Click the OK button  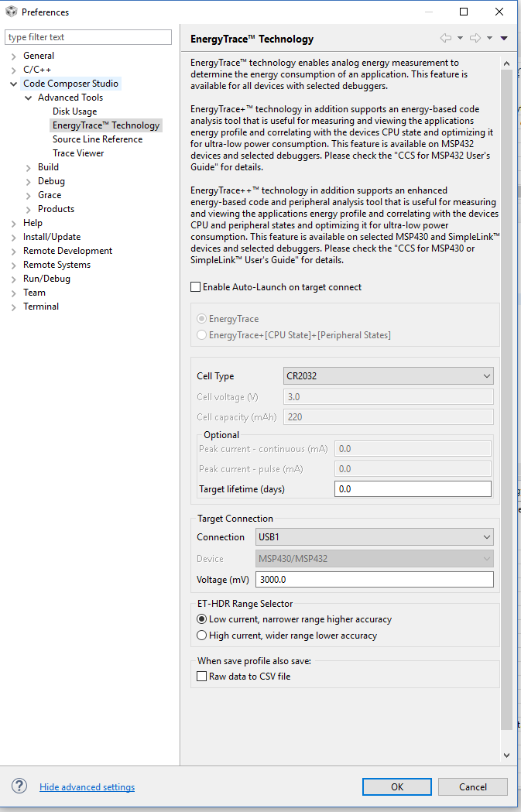point(396,786)
